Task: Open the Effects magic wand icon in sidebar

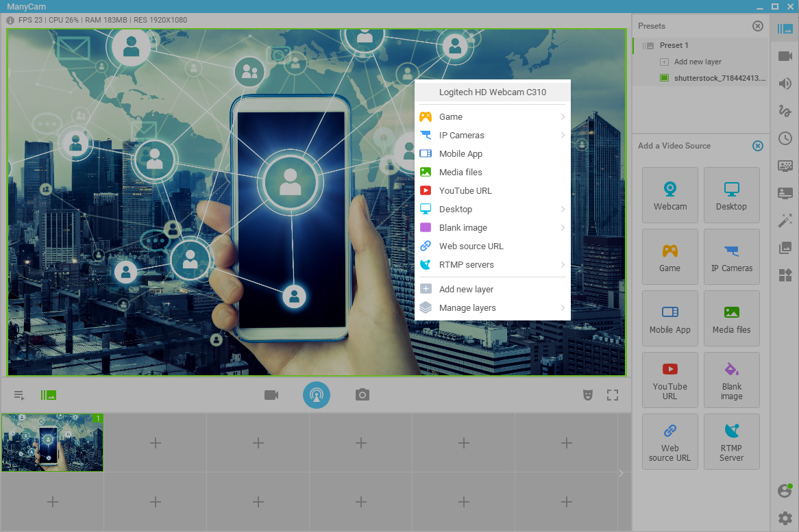Action: coord(785,220)
